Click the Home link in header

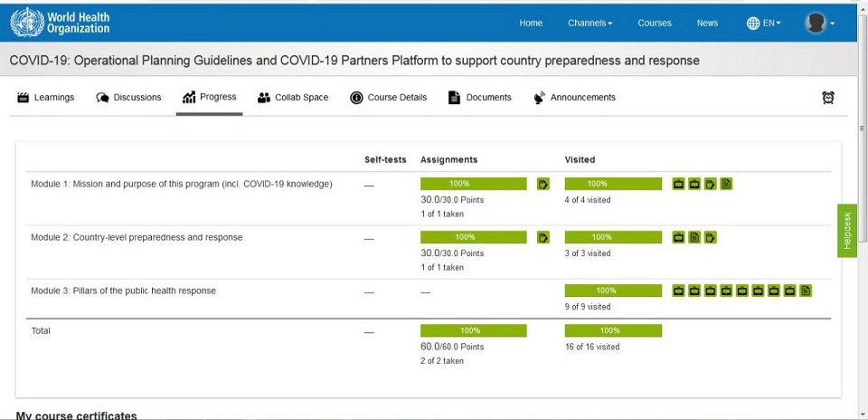coord(531,24)
